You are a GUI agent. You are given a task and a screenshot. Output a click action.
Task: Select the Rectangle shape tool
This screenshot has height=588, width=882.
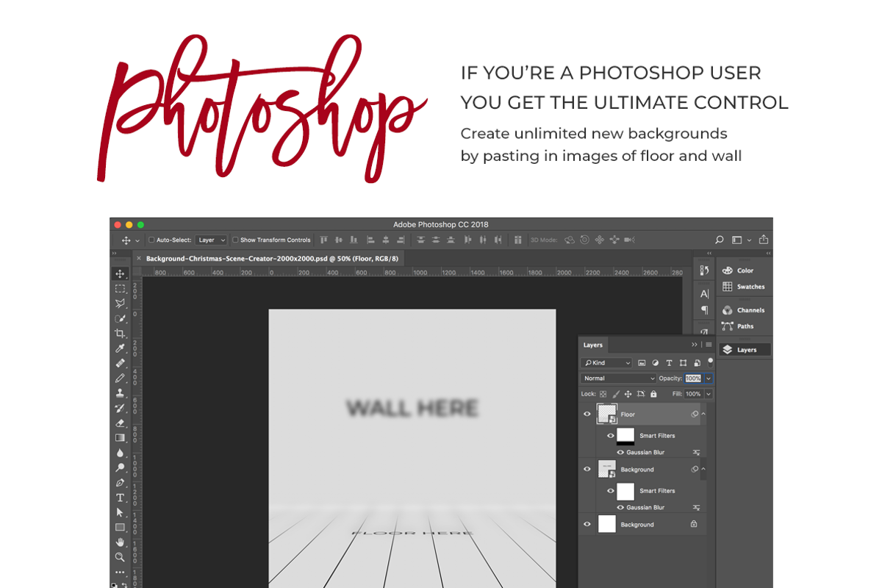point(120,527)
